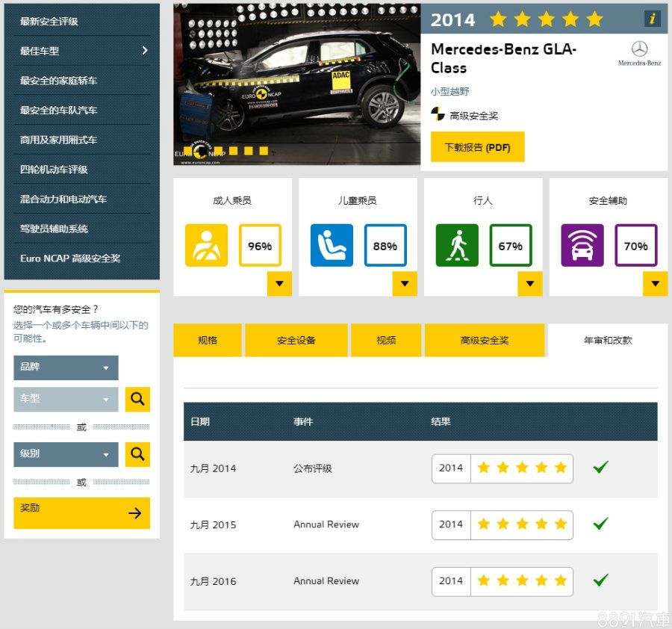
Task: Click the arrow on the 奖励 button
Action: pos(135,512)
